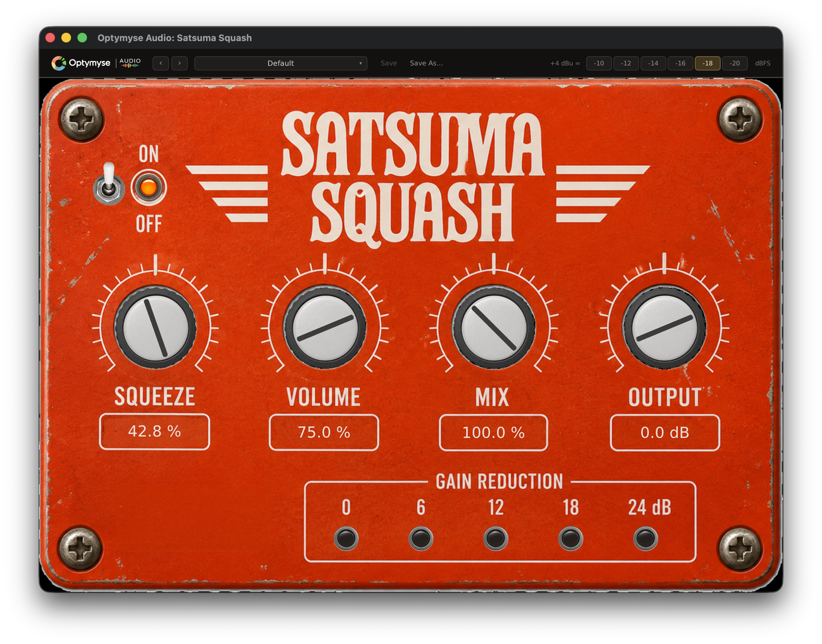The image size is (822, 644).
Task: Click the 0 dB gain reduction LED
Action: point(346,538)
